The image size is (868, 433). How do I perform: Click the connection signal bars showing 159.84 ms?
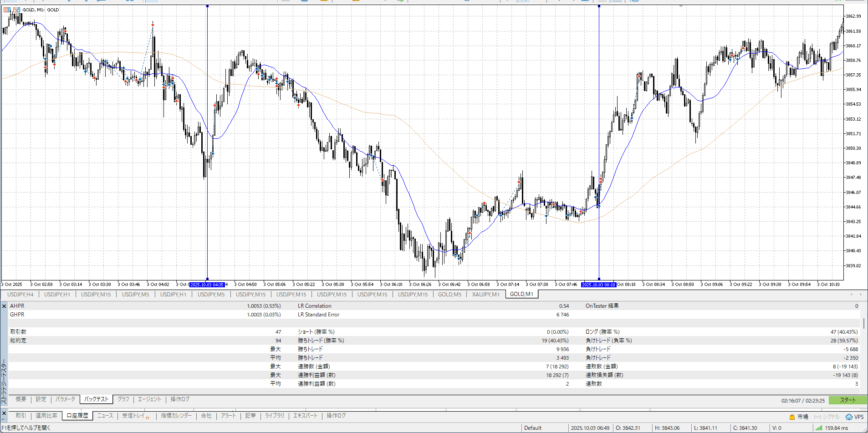pyautogui.click(x=818, y=428)
